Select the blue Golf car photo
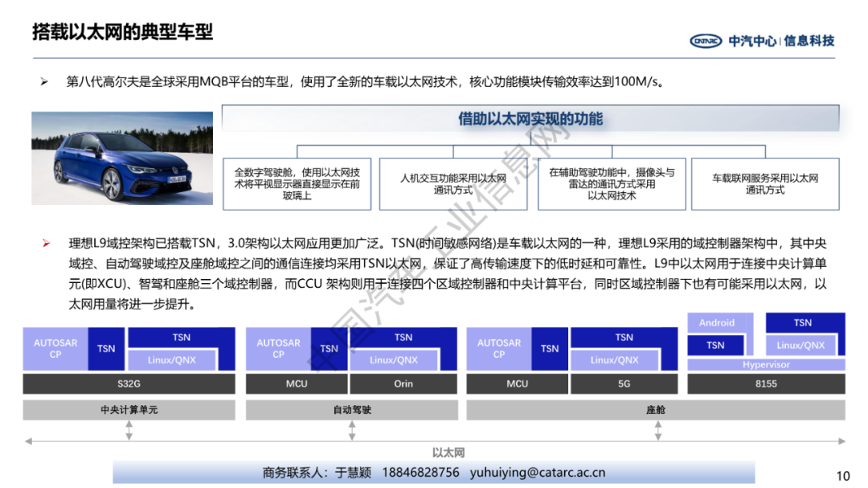 [x=122, y=158]
